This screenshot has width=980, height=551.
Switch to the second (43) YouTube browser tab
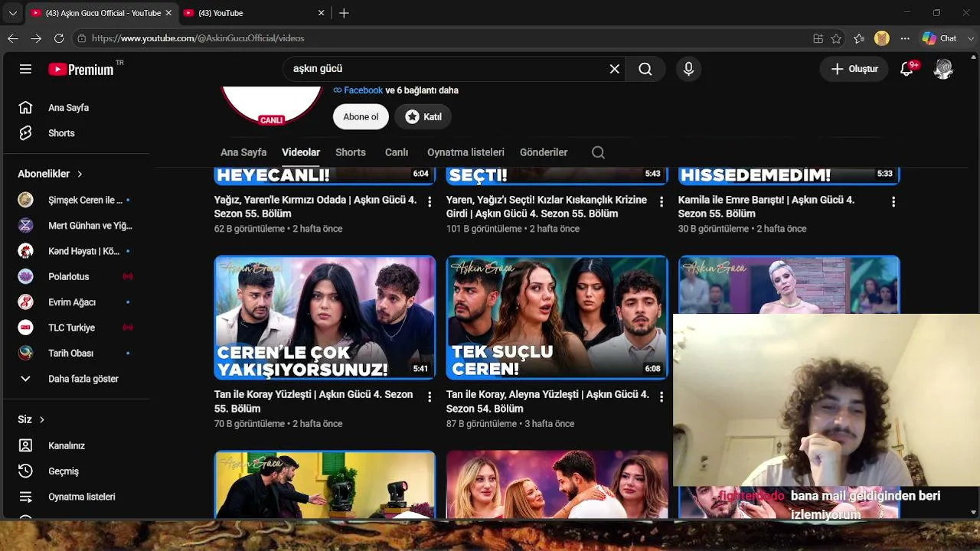(x=253, y=13)
